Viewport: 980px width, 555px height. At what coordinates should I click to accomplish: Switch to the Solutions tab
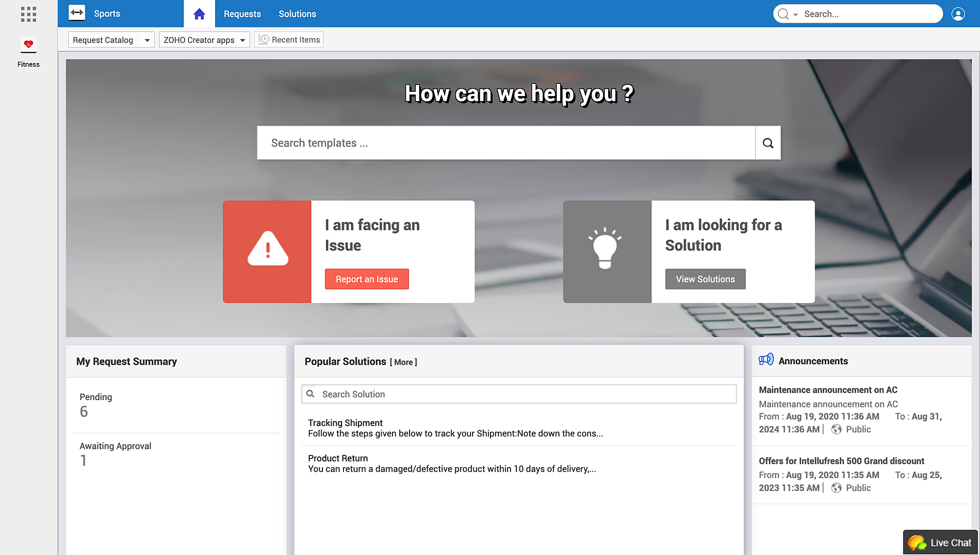click(297, 14)
